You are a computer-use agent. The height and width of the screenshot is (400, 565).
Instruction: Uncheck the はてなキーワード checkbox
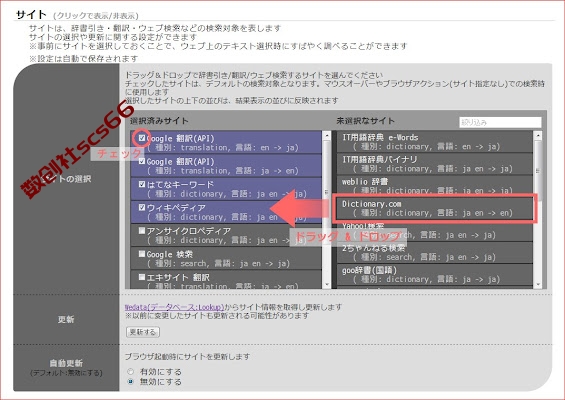142,184
